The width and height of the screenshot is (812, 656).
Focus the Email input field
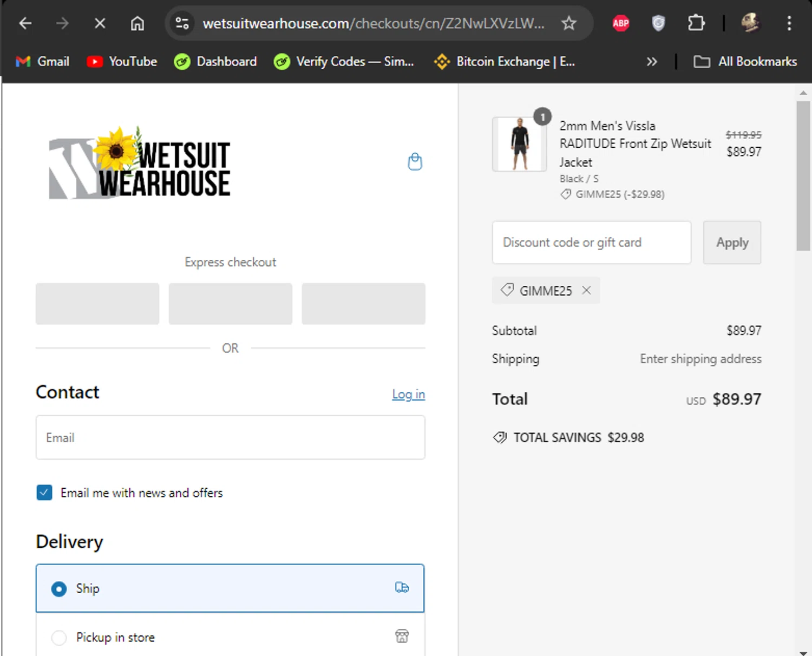(231, 437)
